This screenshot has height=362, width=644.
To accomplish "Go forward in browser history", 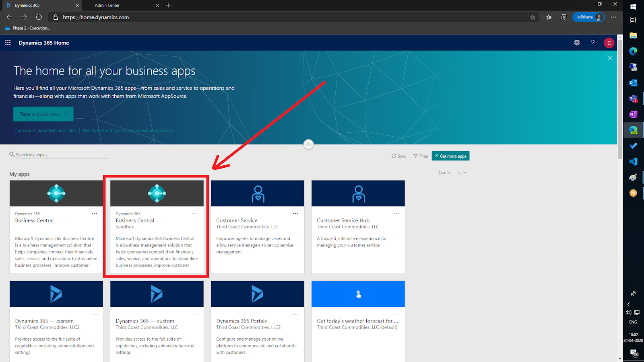I will click(x=24, y=17).
